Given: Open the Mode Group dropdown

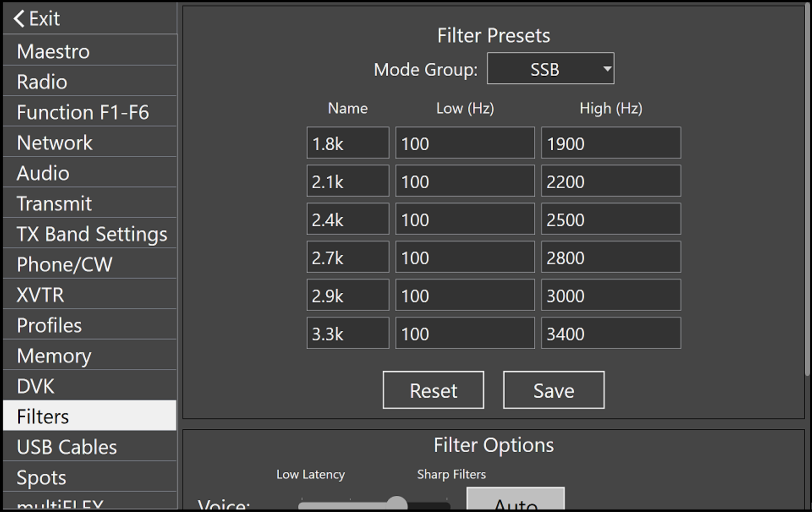Looking at the screenshot, I should point(550,69).
